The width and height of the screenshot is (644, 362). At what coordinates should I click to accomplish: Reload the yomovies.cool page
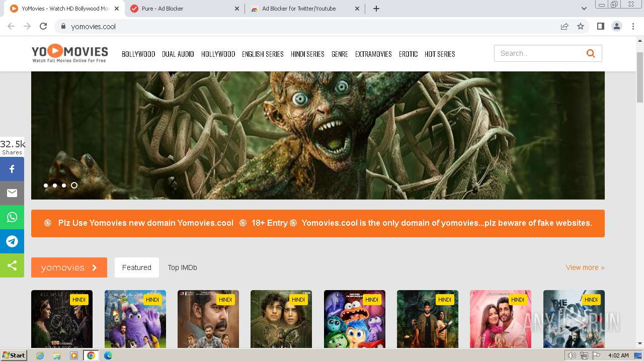43,26
